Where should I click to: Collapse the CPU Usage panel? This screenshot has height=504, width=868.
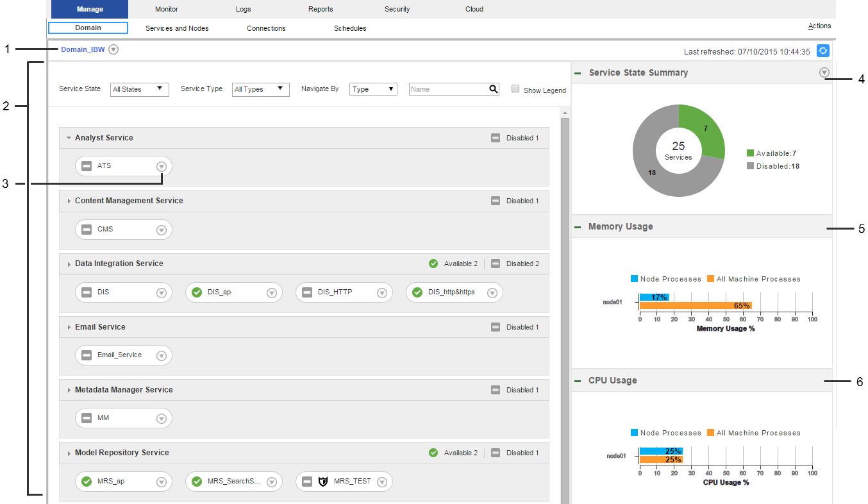(x=578, y=381)
